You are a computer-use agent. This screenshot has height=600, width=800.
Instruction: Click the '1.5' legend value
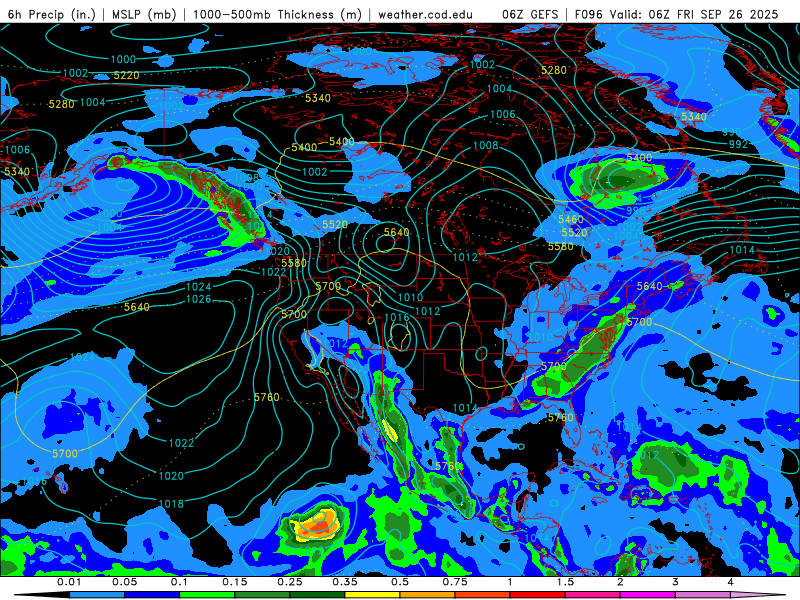(x=565, y=582)
